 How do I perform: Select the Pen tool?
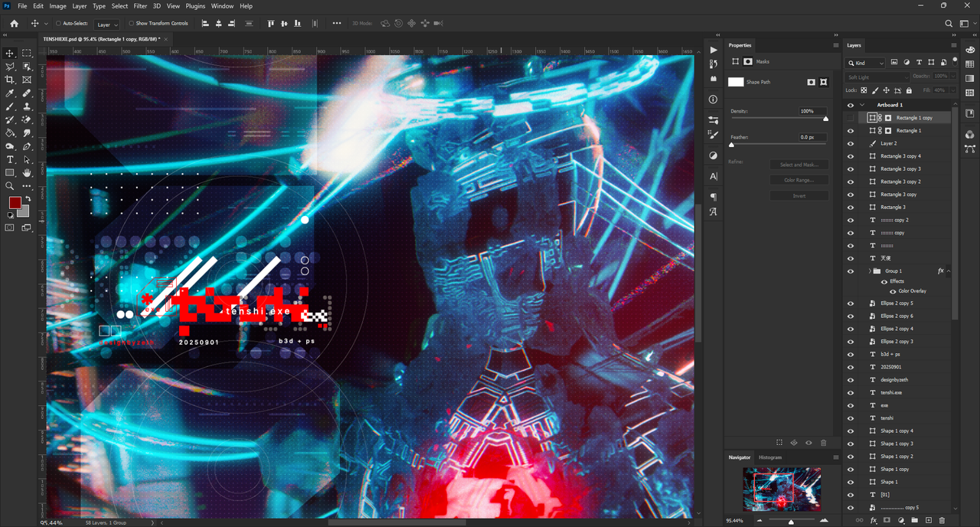pos(27,146)
